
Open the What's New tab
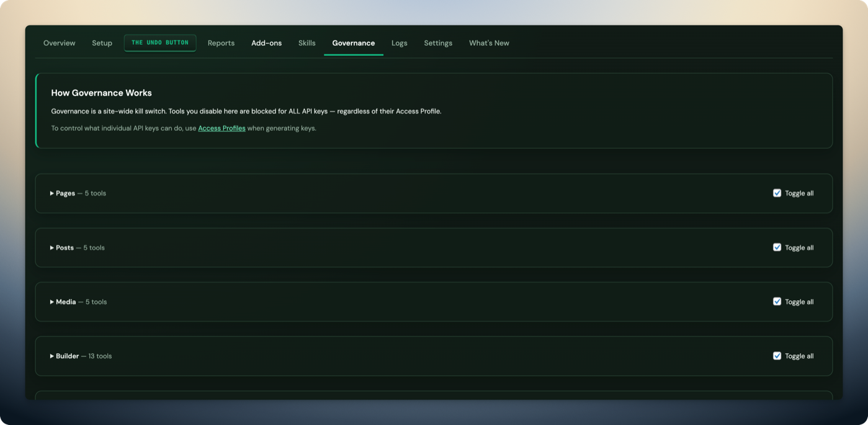pos(489,43)
